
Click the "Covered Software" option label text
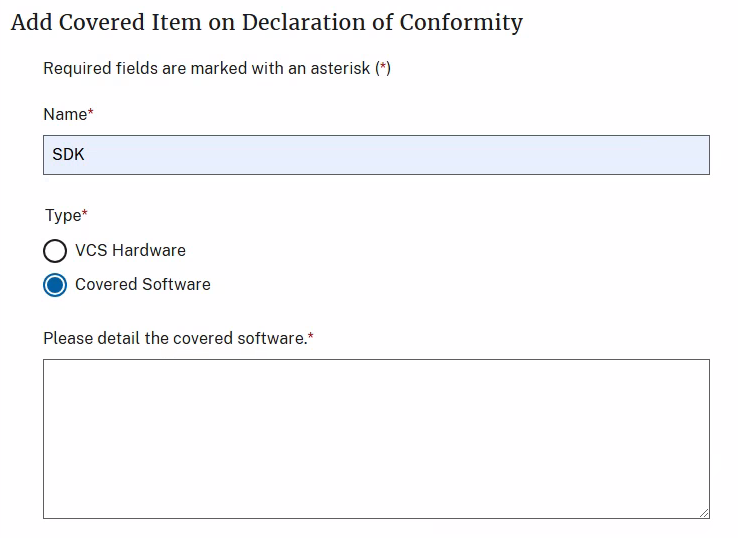click(142, 285)
